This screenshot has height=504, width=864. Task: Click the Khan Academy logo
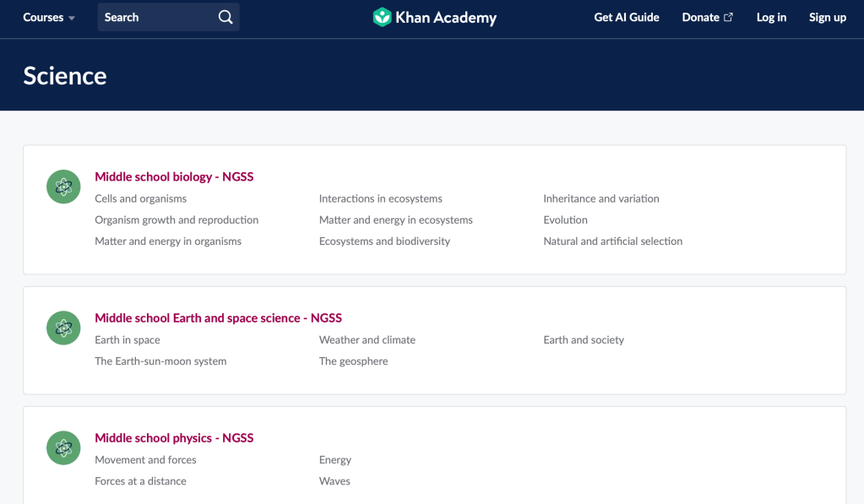coord(434,18)
